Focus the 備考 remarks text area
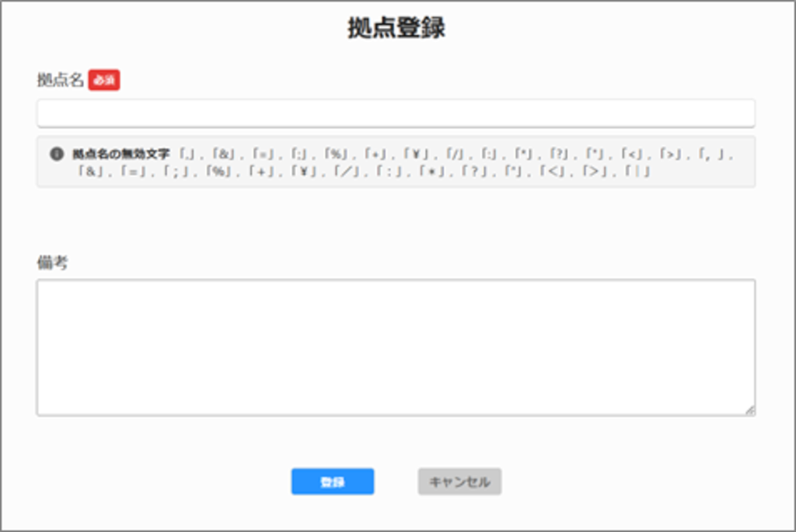796x532 pixels. pyautogui.click(x=396, y=347)
